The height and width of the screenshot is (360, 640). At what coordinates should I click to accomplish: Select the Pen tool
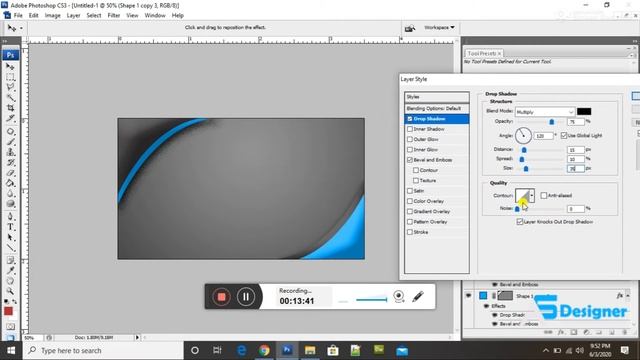(10, 216)
